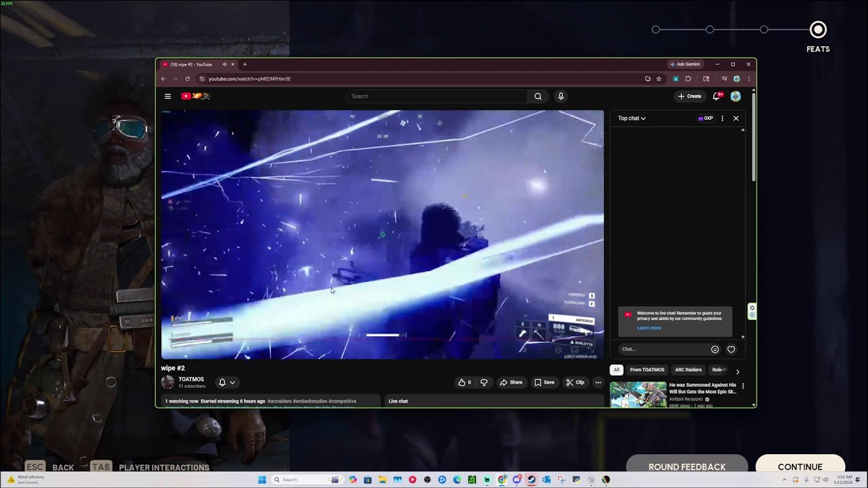Open the recommended video thumbnail
The height and width of the screenshot is (488, 868).
tap(637, 394)
